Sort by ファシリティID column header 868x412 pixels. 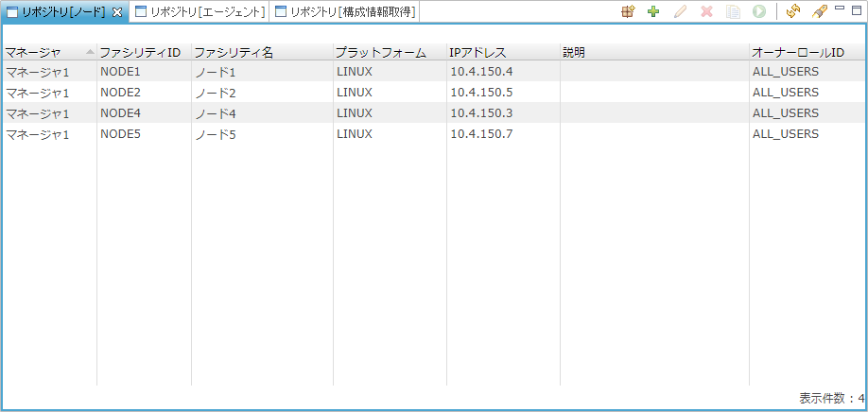[x=140, y=52]
